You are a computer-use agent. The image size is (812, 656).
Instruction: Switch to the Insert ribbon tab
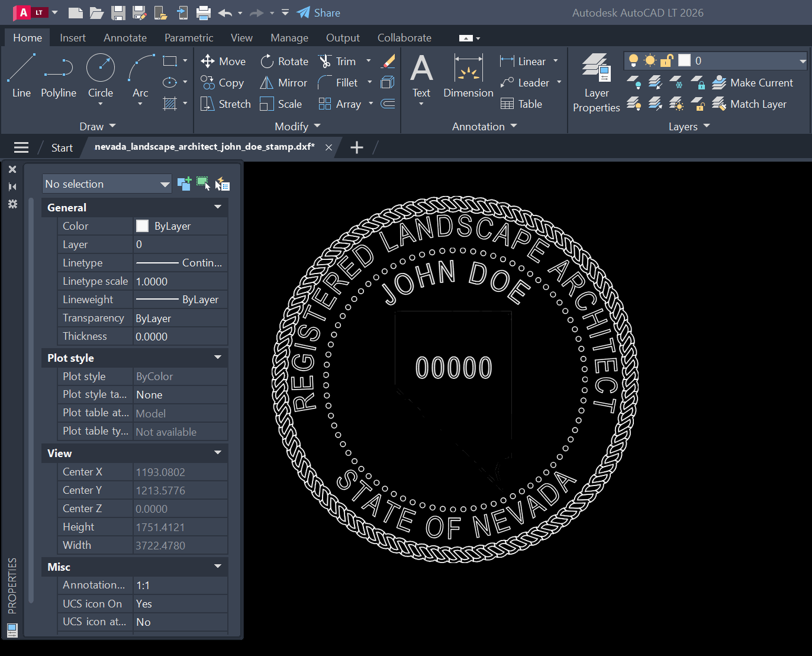pyautogui.click(x=73, y=37)
